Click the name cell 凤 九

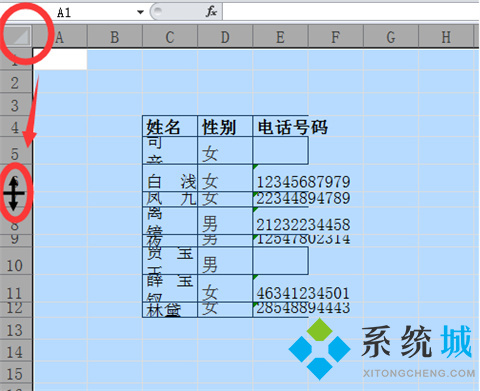pyautogui.click(x=170, y=199)
